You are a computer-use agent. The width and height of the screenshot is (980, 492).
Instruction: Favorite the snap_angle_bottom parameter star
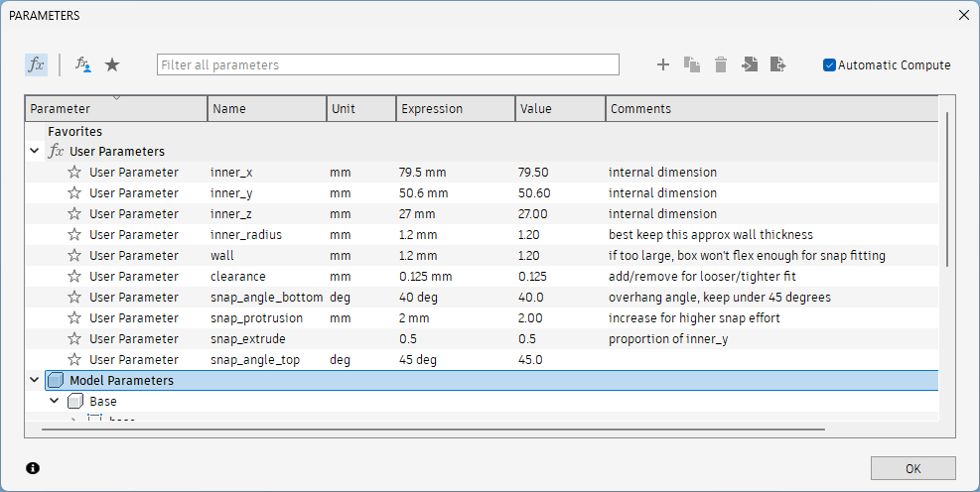(74, 297)
